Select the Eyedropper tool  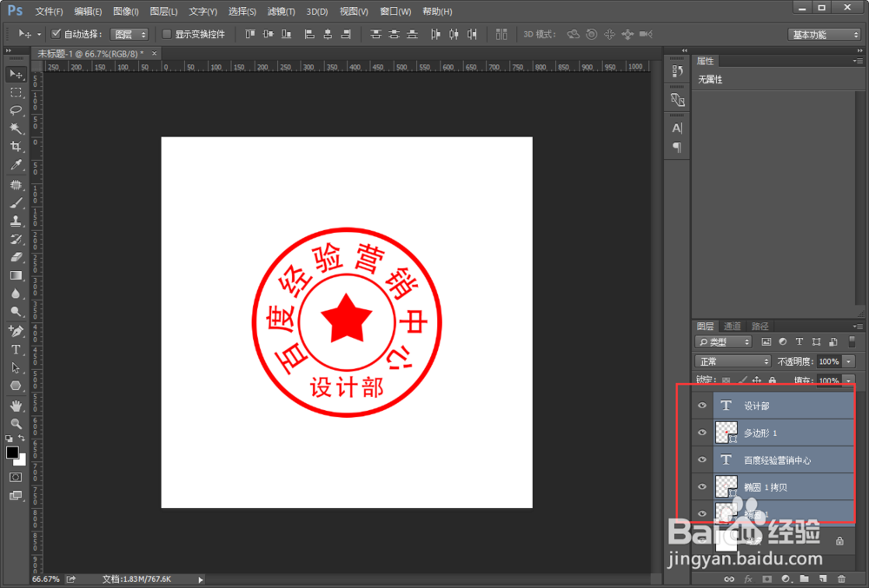(16, 165)
